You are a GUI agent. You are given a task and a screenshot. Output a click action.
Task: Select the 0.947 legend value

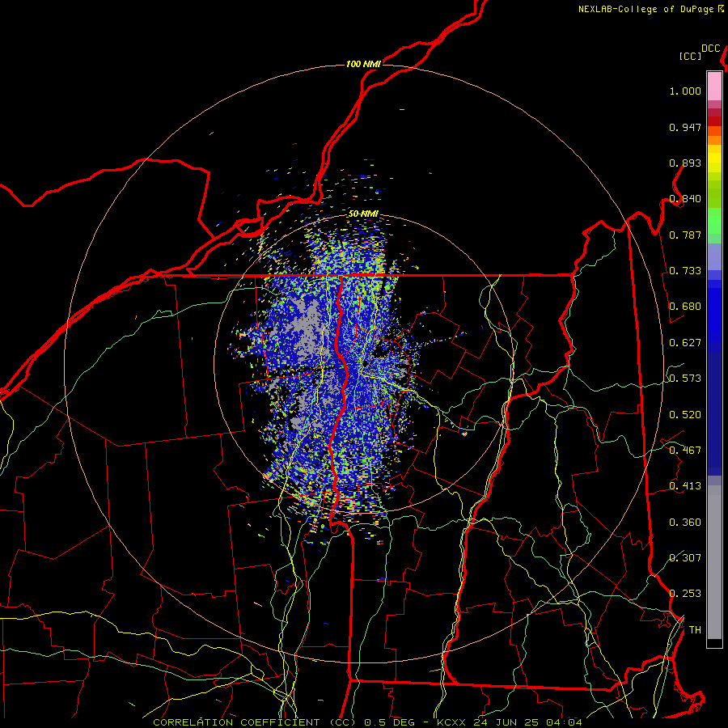tap(685, 127)
